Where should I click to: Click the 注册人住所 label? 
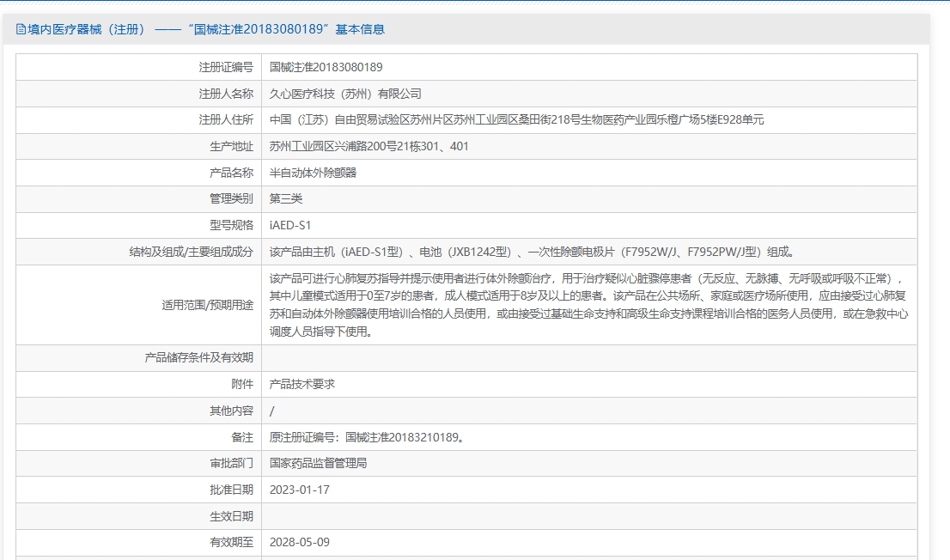tap(226, 120)
